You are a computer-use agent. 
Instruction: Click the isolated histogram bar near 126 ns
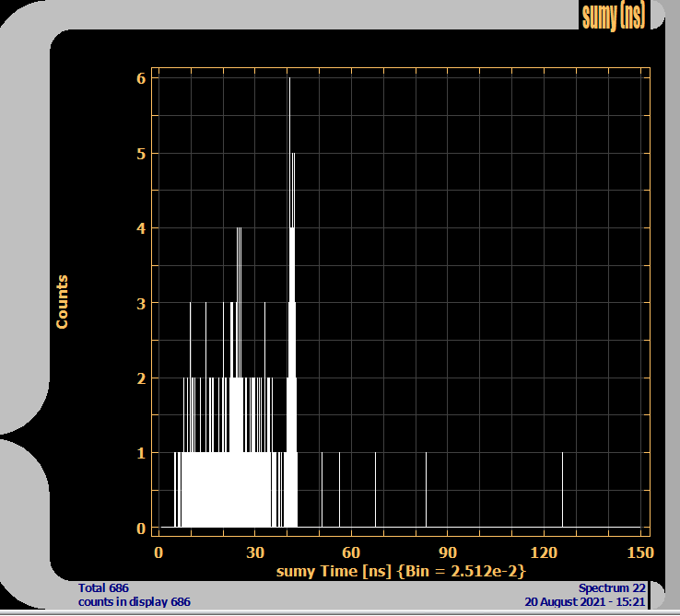(x=562, y=489)
